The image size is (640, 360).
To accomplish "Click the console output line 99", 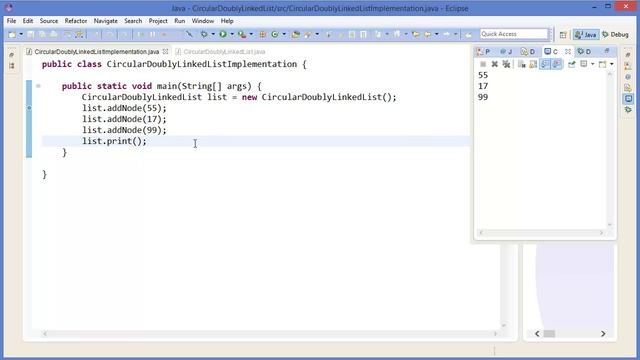I will [x=483, y=97].
